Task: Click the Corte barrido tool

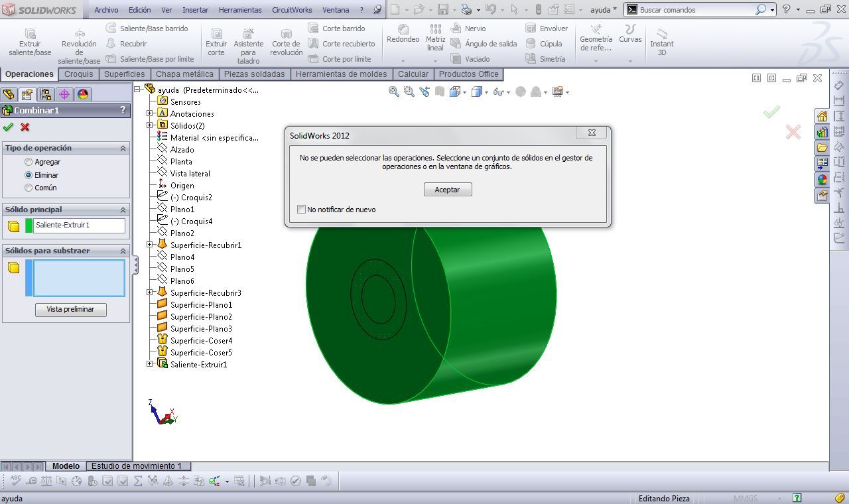Action: tap(337, 29)
